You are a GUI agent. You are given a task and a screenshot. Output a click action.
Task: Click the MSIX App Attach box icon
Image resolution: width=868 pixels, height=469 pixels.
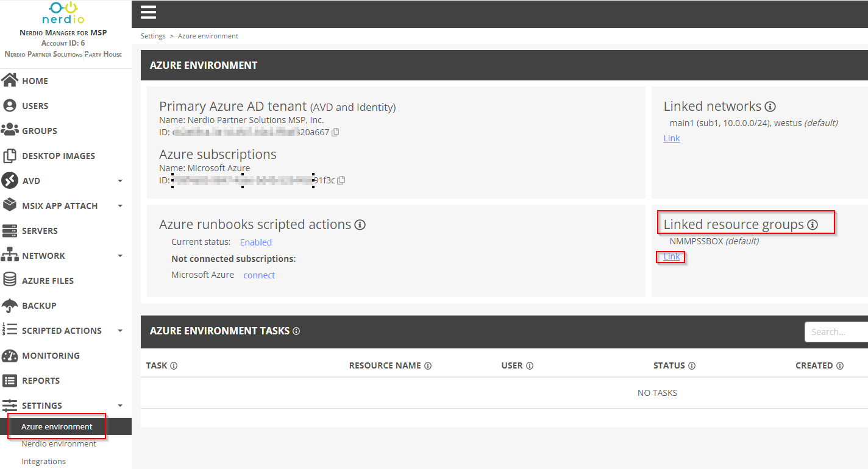[x=10, y=205]
